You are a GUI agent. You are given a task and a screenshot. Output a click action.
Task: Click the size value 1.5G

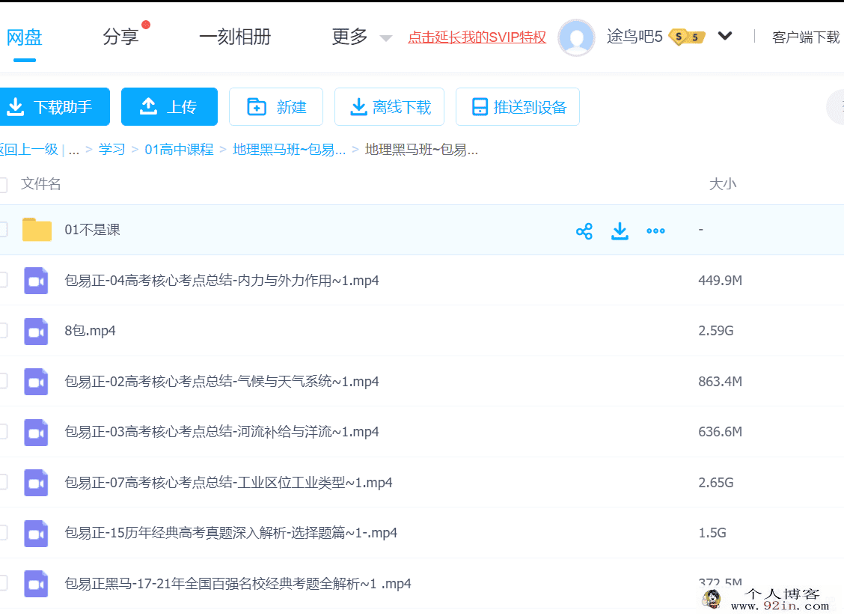(712, 533)
